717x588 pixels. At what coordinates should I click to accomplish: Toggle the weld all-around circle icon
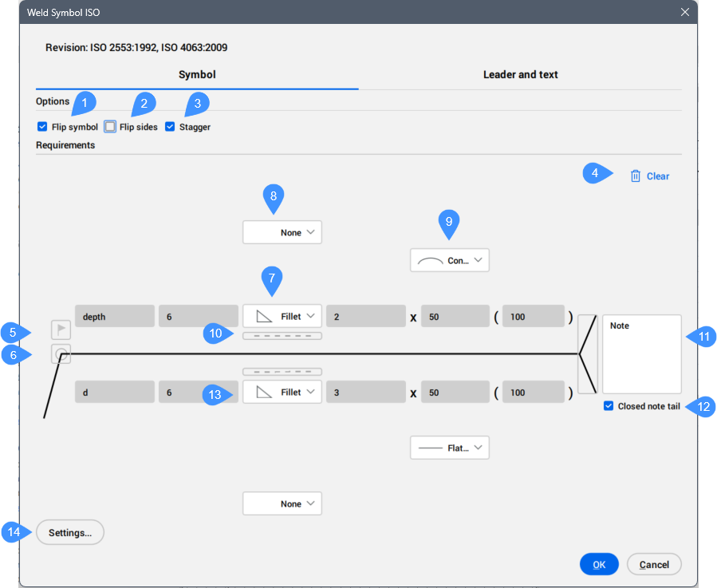[61, 354]
